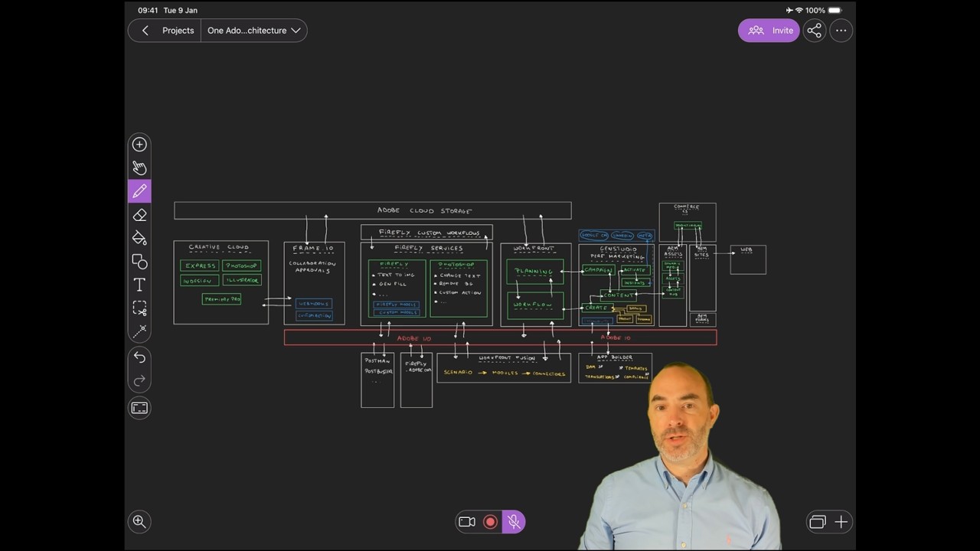
Task: Select the shapes tool
Action: click(x=139, y=262)
